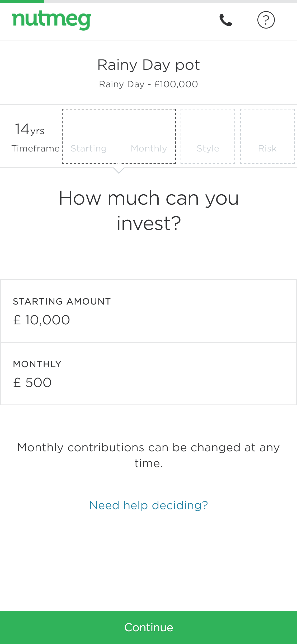Open the 'Need help deciding?' link
This screenshot has width=297, height=644.
tap(148, 505)
